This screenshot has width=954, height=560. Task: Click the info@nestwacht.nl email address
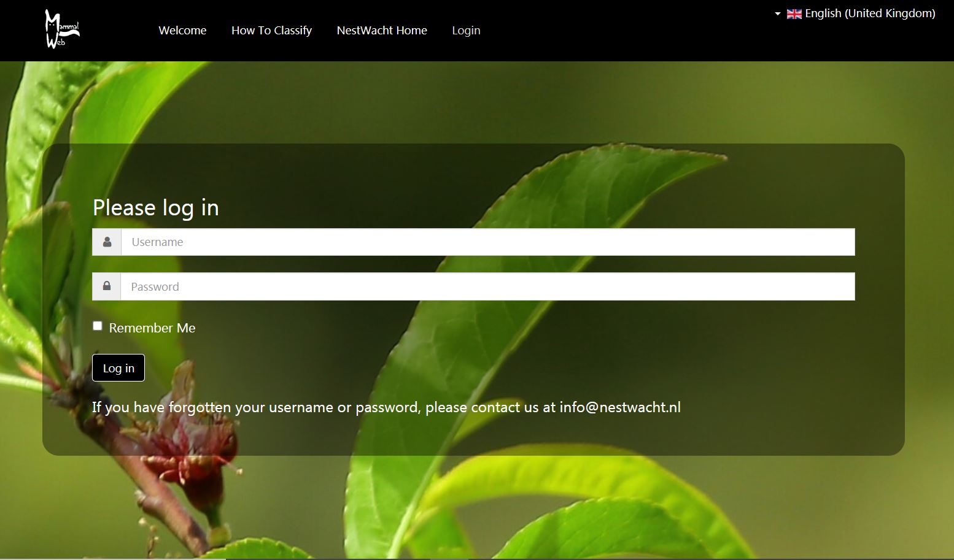[620, 407]
